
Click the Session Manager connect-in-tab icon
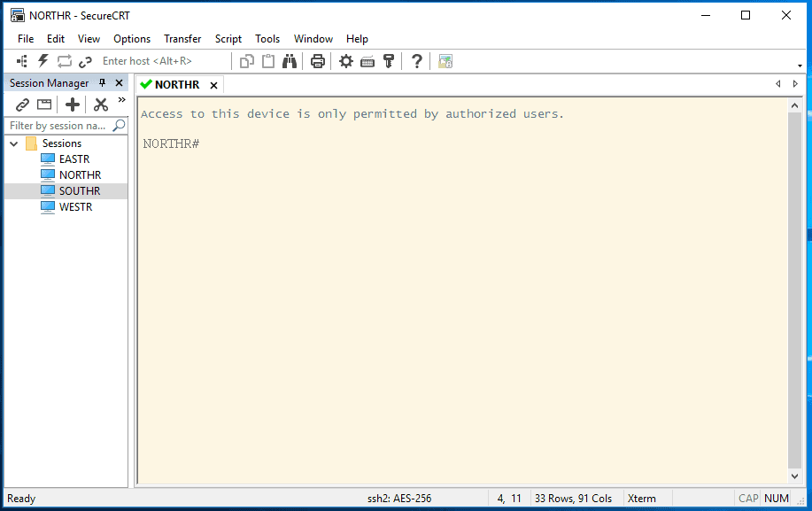(44, 105)
